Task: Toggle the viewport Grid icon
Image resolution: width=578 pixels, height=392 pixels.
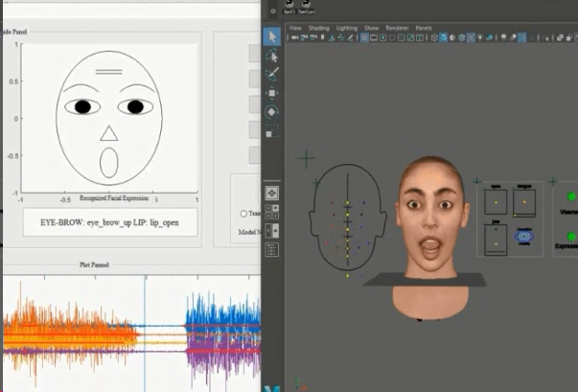Action: pos(364,37)
